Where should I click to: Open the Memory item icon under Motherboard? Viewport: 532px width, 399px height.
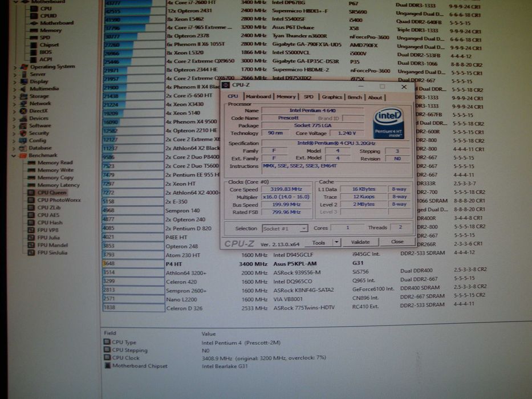coord(34,30)
